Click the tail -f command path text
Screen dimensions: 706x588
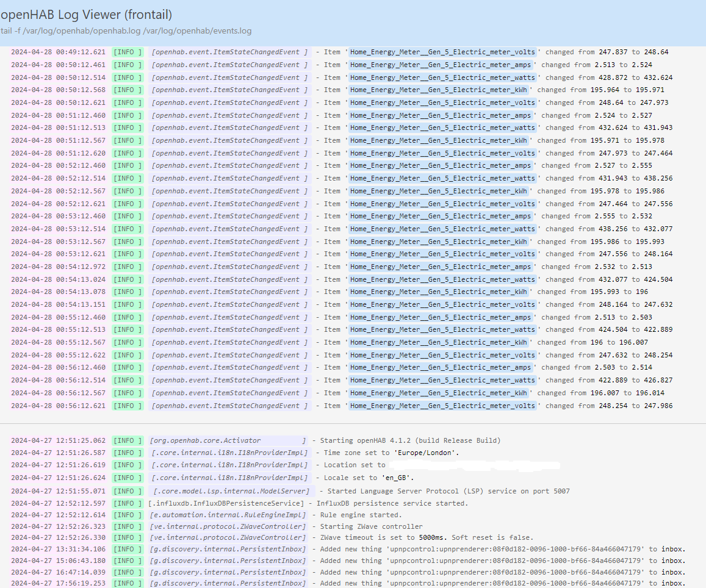pos(126,31)
